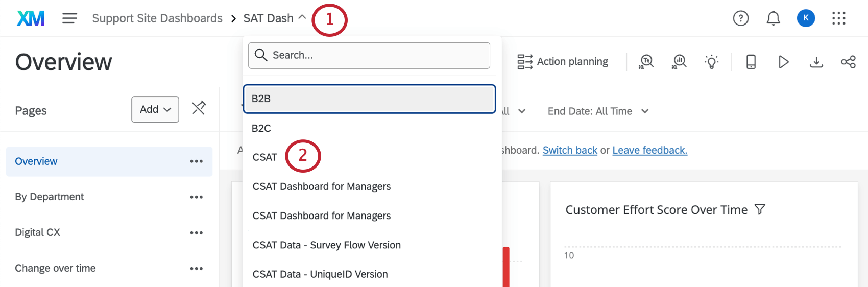Select CSAT from the dashboard list

tap(264, 157)
